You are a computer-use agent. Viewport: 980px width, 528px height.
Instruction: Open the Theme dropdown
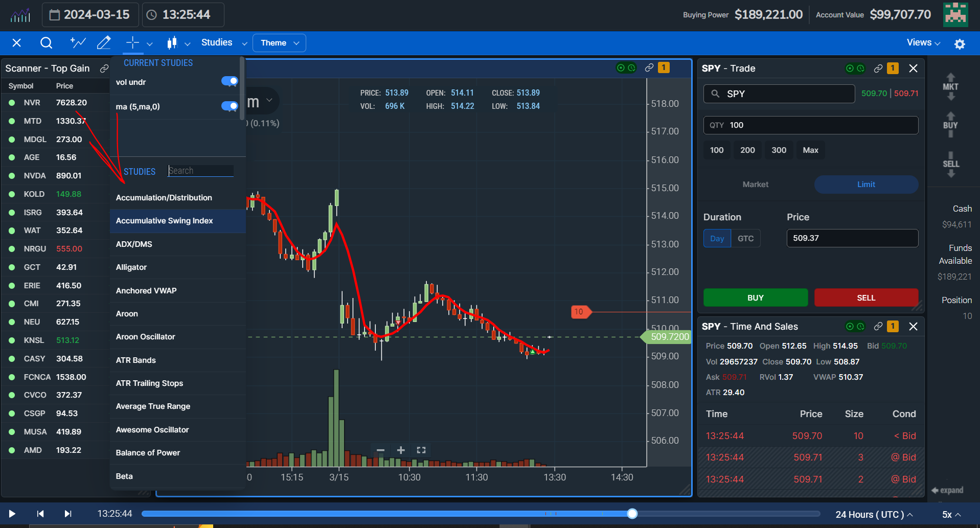[x=279, y=43]
